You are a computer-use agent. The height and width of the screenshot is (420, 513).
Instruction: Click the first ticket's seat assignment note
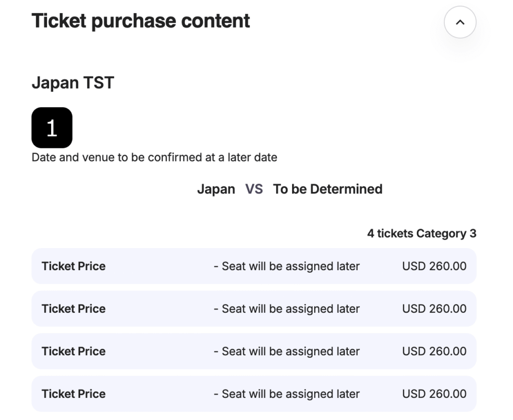pos(287,266)
